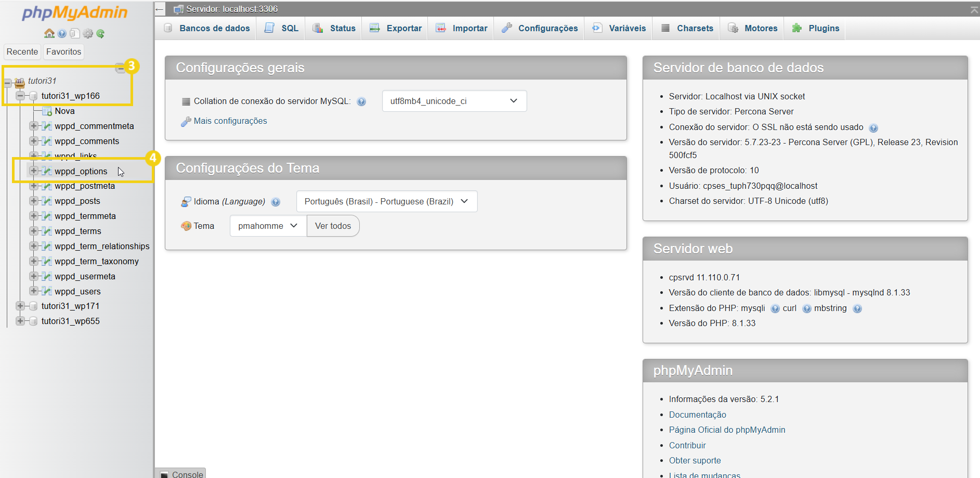
Task: Click the navigation panel settings gear icon
Action: coord(88,34)
